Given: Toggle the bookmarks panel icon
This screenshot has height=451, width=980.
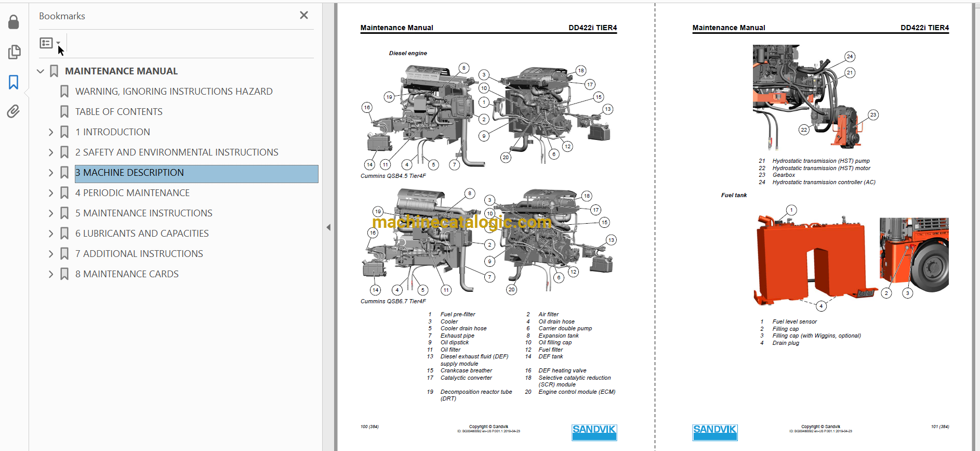Looking at the screenshot, I should (14, 82).
